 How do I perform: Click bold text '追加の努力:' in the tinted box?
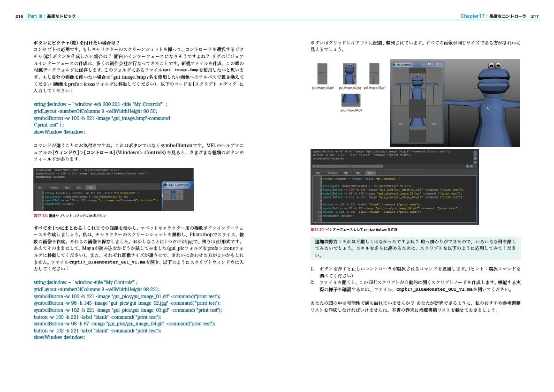[x=328, y=241]
